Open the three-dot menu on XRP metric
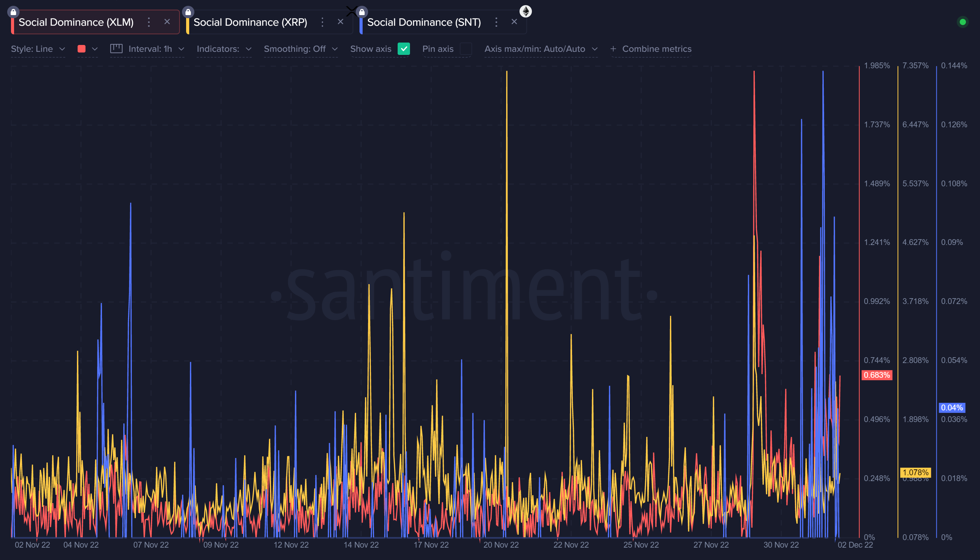Image resolution: width=980 pixels, height=560 pixels. 322,22
